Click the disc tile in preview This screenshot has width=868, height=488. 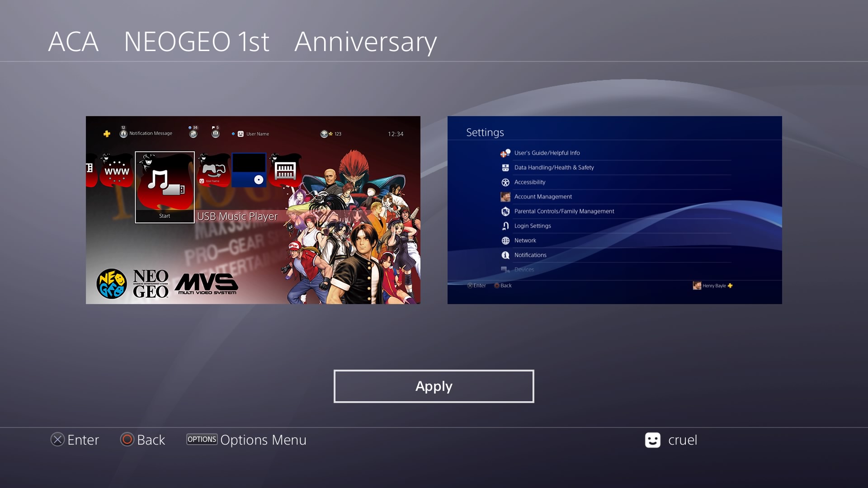coord(249,170)
